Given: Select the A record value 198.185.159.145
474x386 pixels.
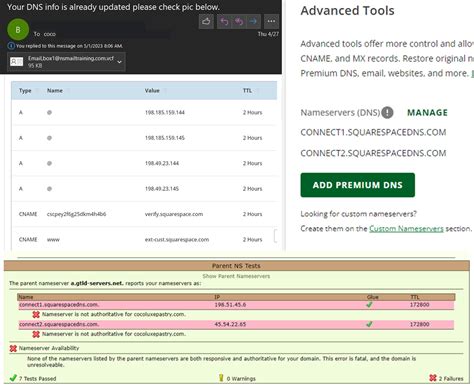Looking at the screenshot, I should (x=165, y=138).
